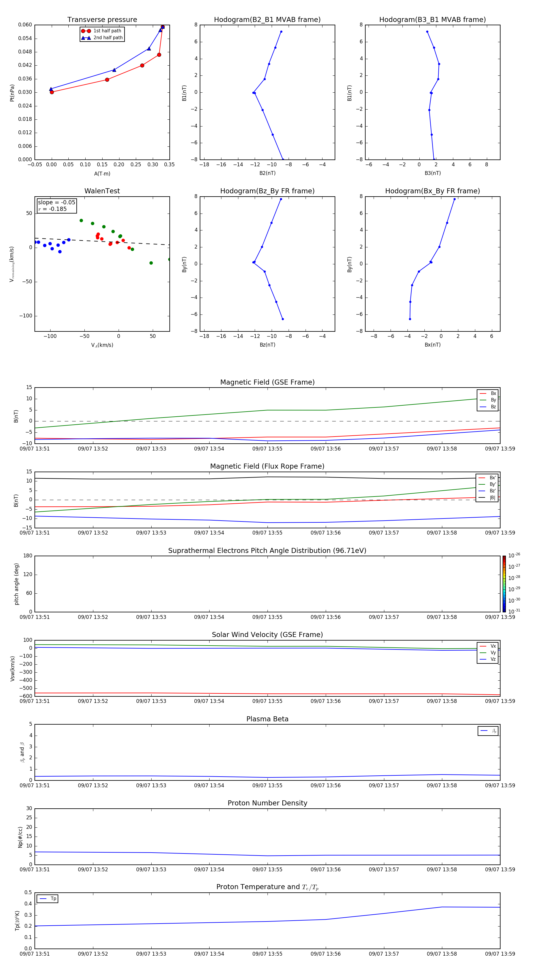Image resolution: width=535 pixels, height=980 pixels.
Task: Click the 'pitch angle (deg)' y-axis label
Action: (x=16, y=584)
